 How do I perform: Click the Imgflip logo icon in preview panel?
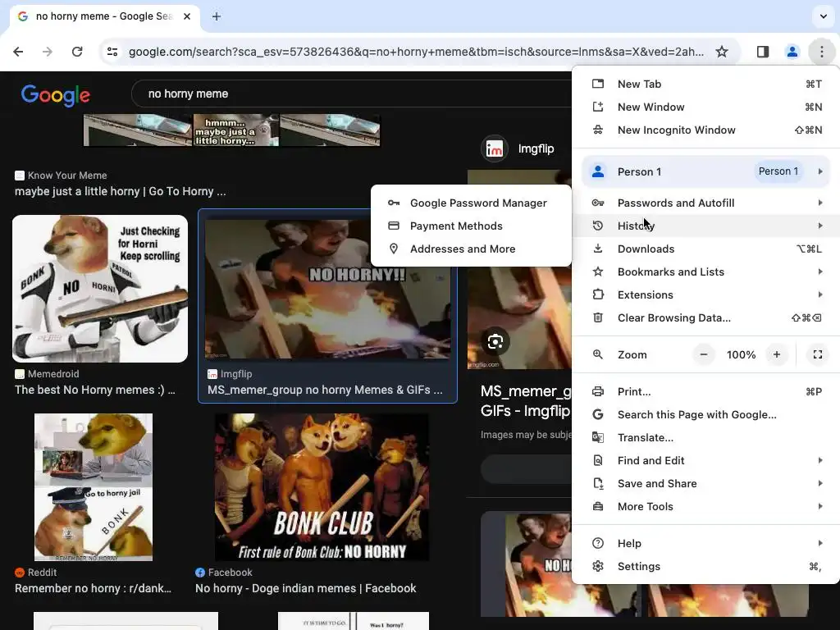pos(494,148)
